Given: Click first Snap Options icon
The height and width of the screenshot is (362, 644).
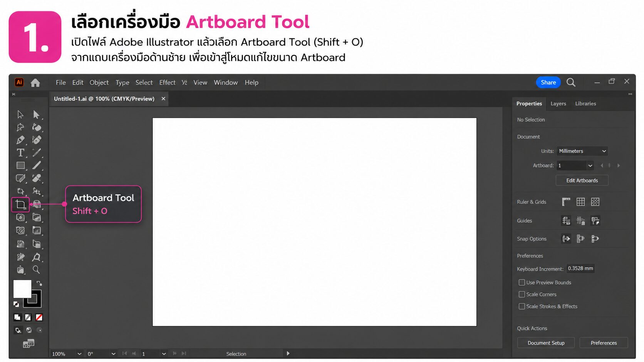Looking at the screenshot, I should 566,239.
